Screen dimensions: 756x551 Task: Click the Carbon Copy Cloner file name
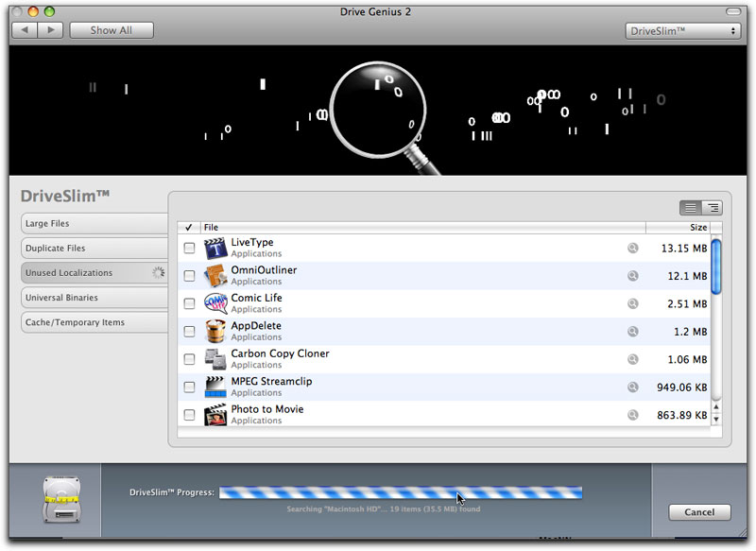point(280,353)
